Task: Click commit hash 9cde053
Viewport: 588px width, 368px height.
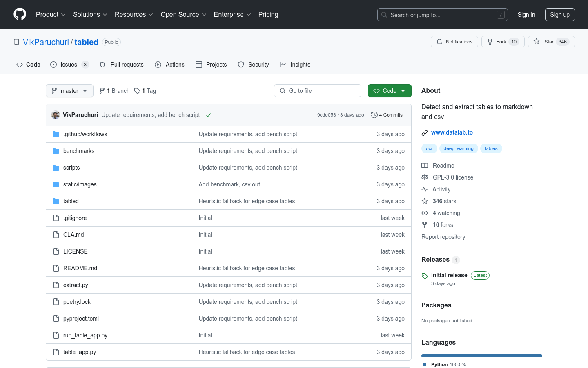Action: [327, 115]
